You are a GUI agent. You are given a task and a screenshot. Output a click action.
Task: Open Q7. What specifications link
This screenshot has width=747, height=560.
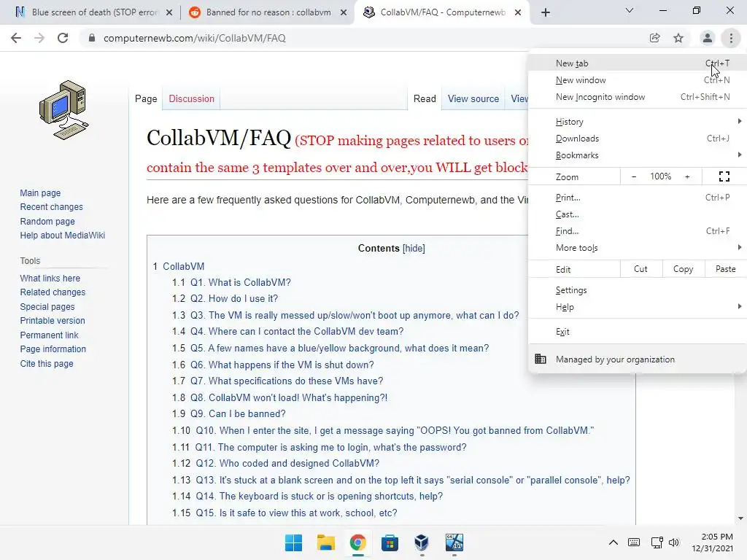287,381
